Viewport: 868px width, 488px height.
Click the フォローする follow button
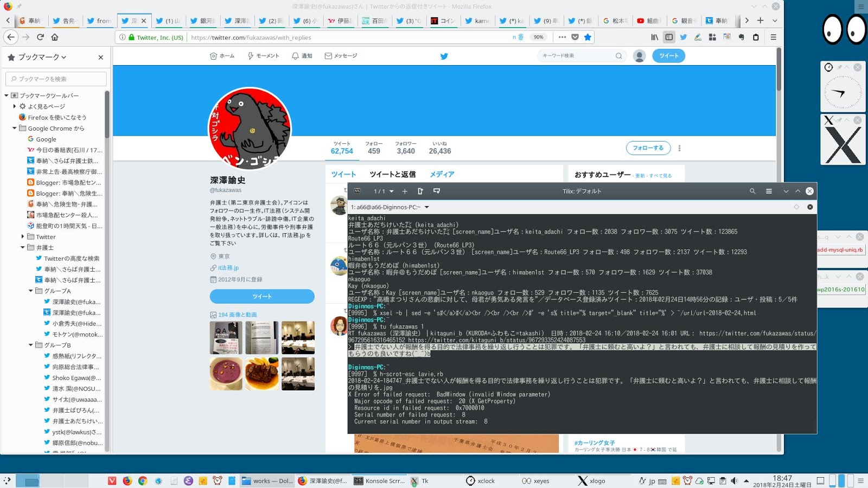click(x=648, y=147)
